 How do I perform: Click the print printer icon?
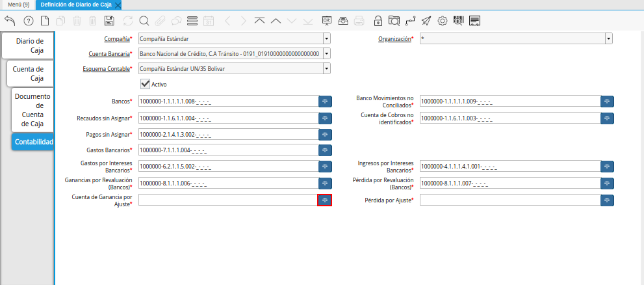point(359,21)
